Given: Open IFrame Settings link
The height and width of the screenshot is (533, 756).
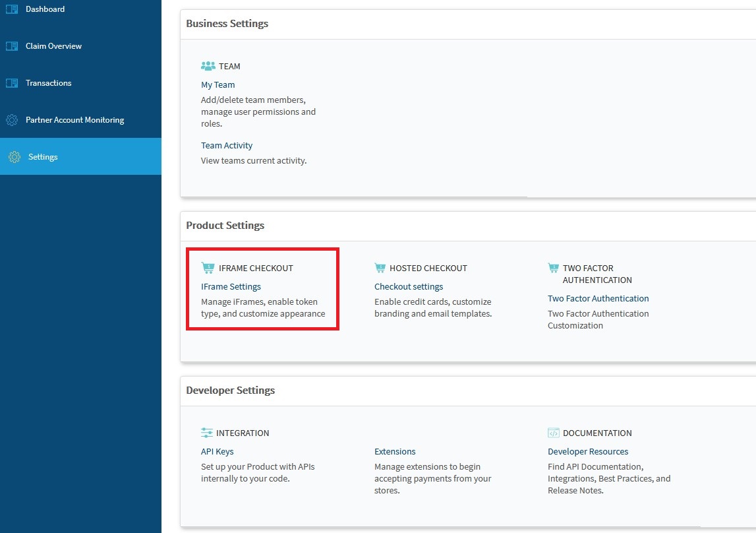Looking at the screenshot, I should tap(231, 287).
